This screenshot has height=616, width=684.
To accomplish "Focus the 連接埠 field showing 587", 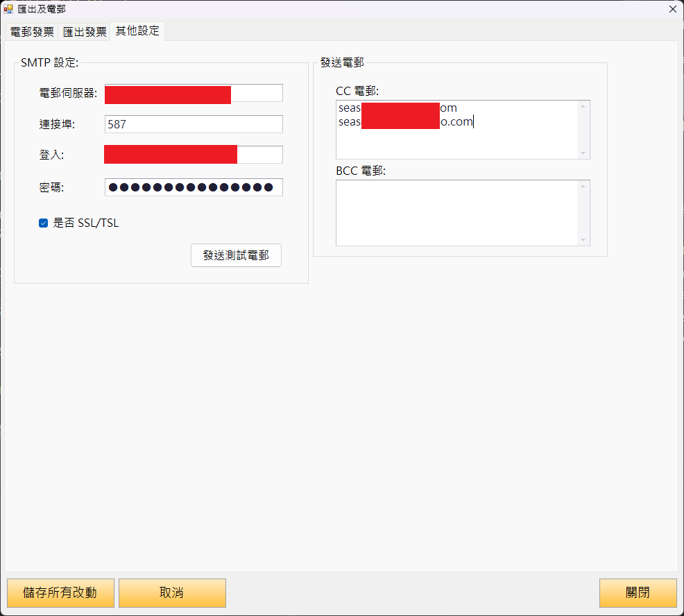I will coord(194,124).
